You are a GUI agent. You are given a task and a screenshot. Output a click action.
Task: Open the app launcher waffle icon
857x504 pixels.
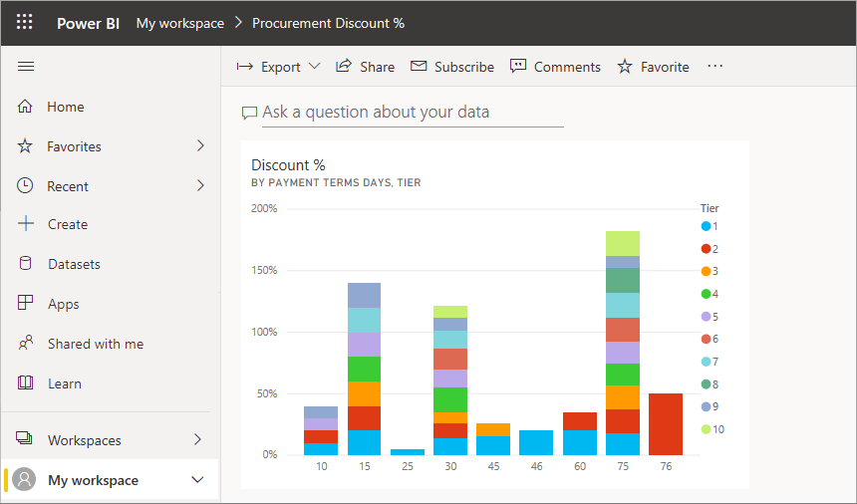(25, 22)
